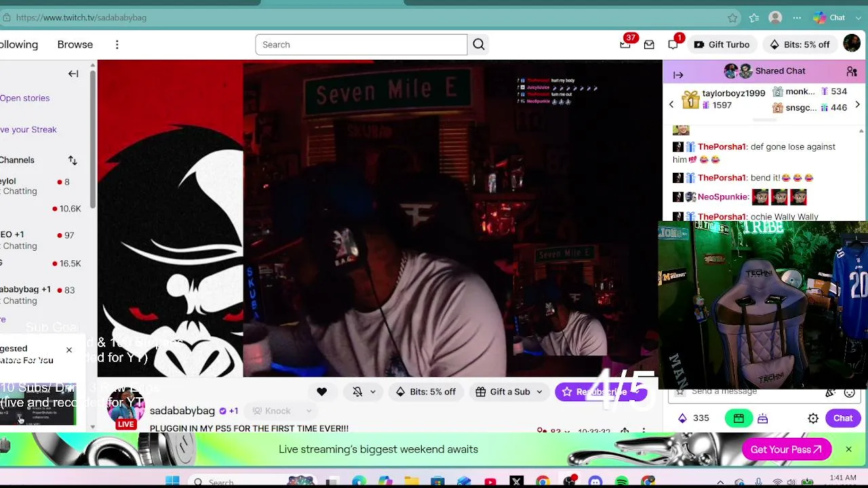868x488 pixels.
Task: Open the user profile avatar menu
Action: point(852,44)
